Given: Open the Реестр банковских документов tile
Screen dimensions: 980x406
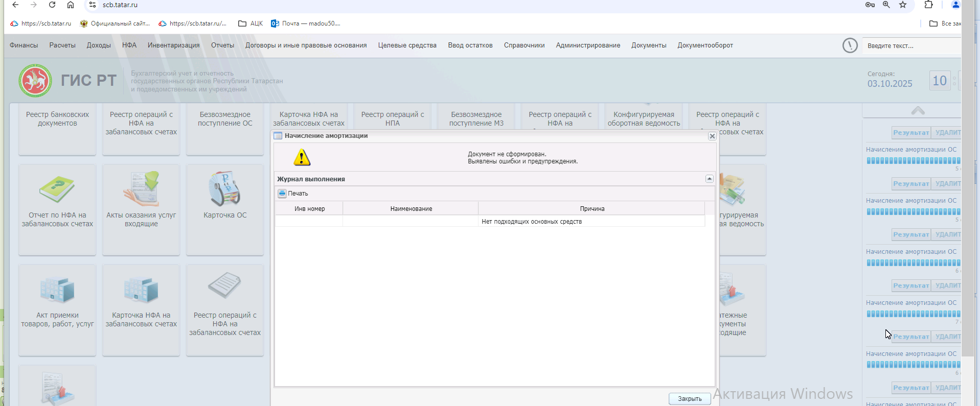Looking at the screenshot, I should pyautogui.click(x=57, y=129).
